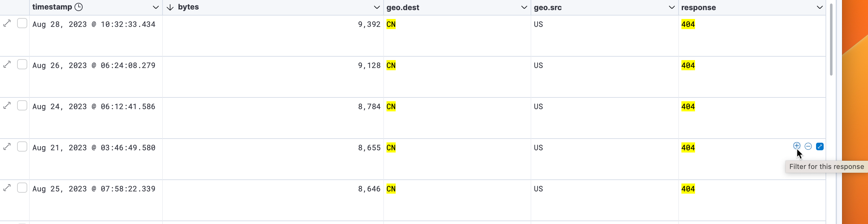
Task: Select checkbox for Aug 28, 2023 row
Action: pyautogui.click(x=22, y=23)
